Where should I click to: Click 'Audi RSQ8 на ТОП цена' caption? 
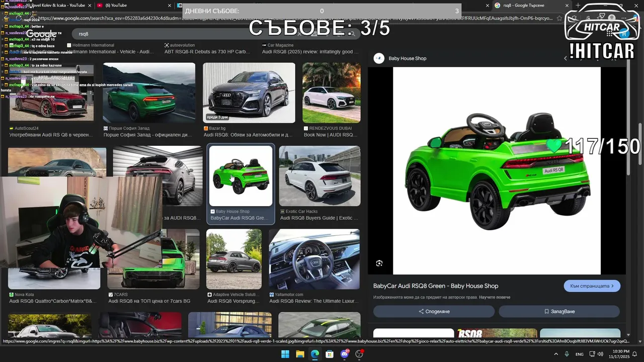149,301
